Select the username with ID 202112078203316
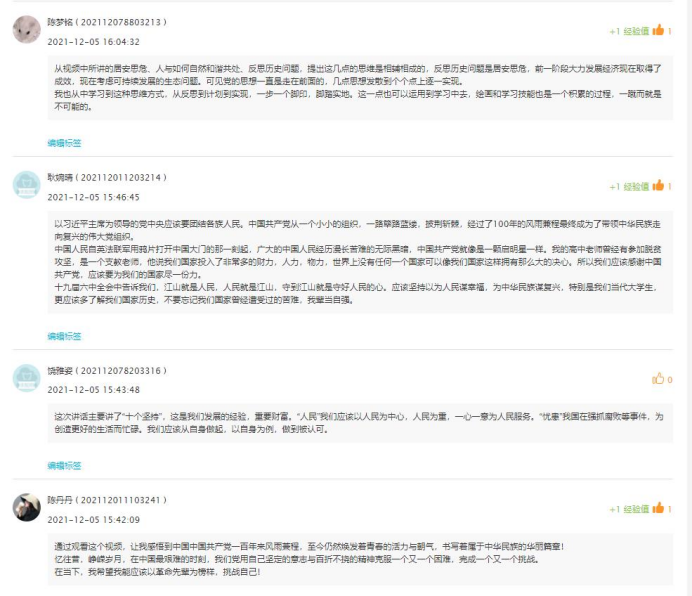 107,370
